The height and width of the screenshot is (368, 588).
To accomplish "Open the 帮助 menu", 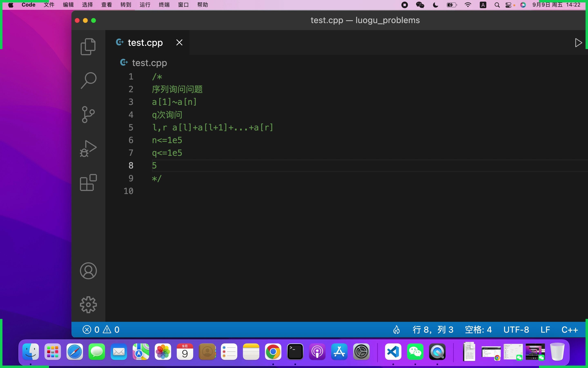I will point(202,5).
